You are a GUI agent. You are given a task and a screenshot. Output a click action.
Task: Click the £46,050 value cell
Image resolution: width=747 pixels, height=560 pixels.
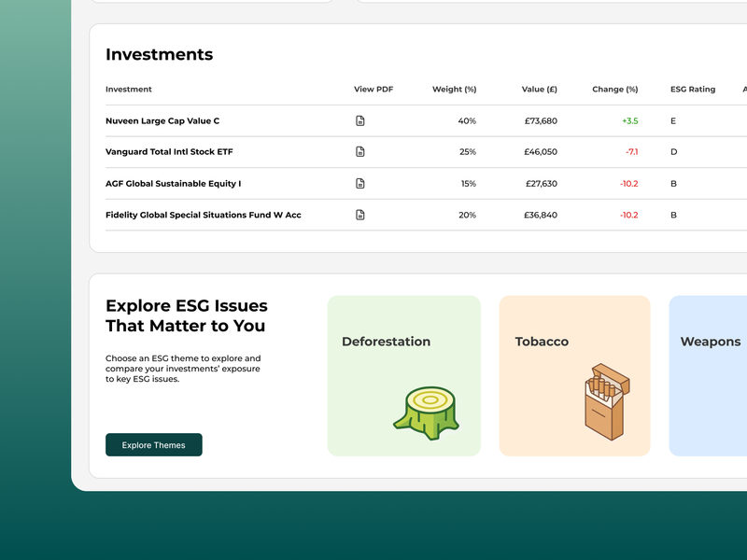(541, 152)
